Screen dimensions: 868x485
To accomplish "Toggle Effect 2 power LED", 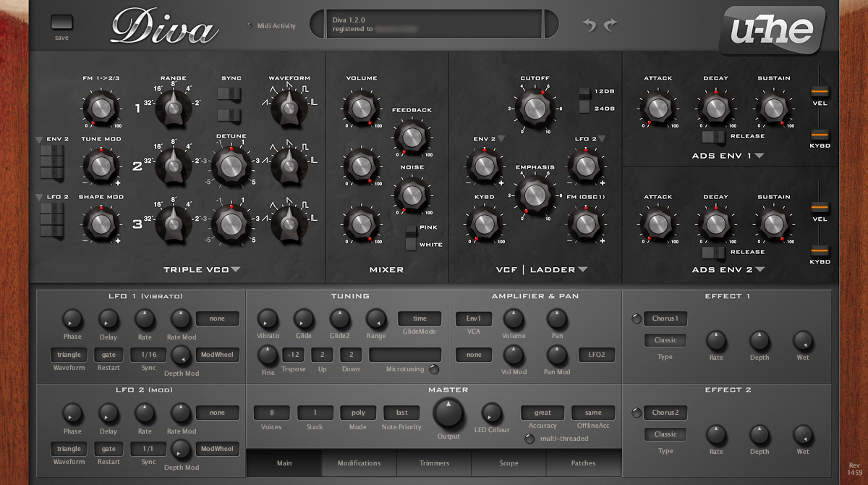I will (637, 413).
